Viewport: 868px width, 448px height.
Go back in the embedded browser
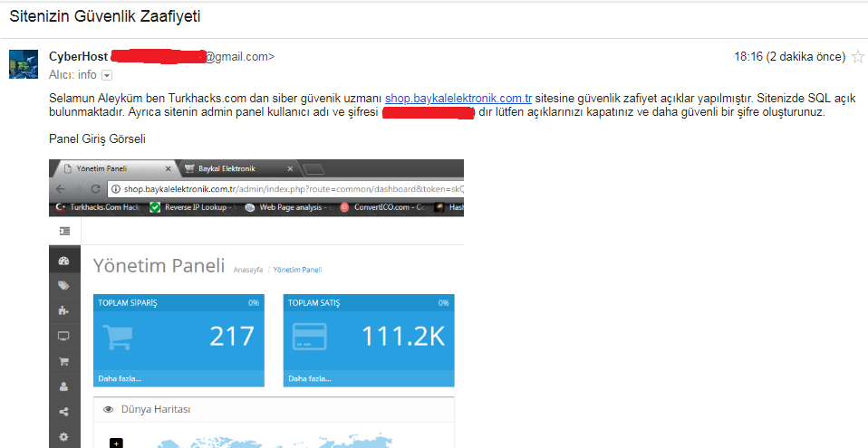pos(61,188)
